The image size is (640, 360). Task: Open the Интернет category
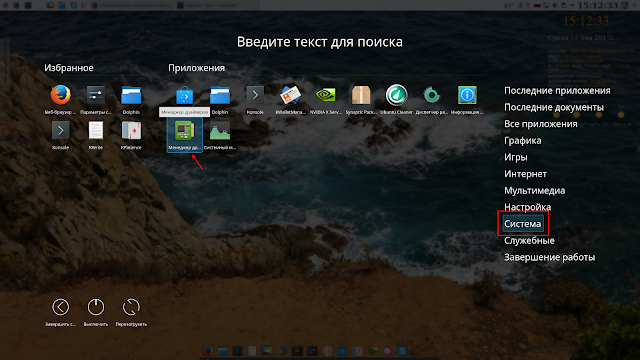(525, 174)
